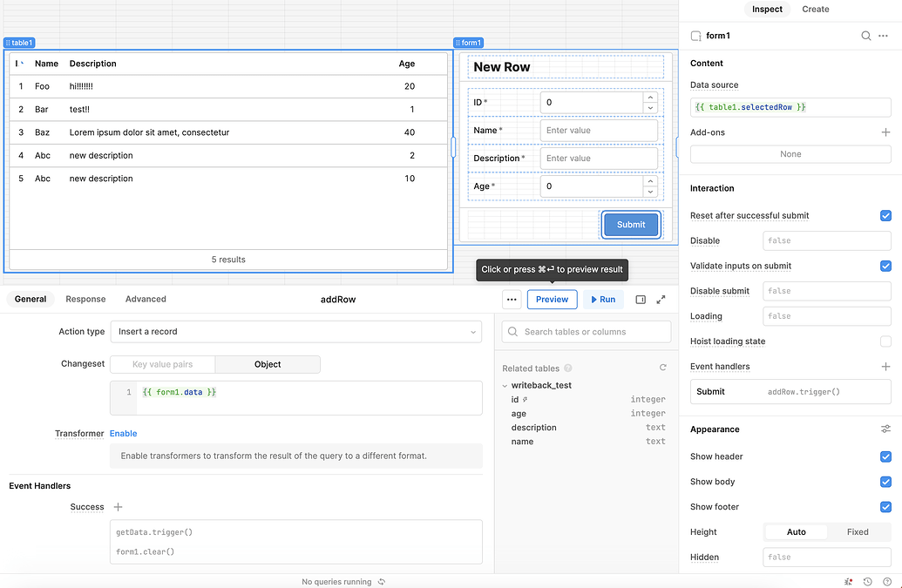Open the Action type dropdown
This screenshot has height=588, width=902.
295,332
